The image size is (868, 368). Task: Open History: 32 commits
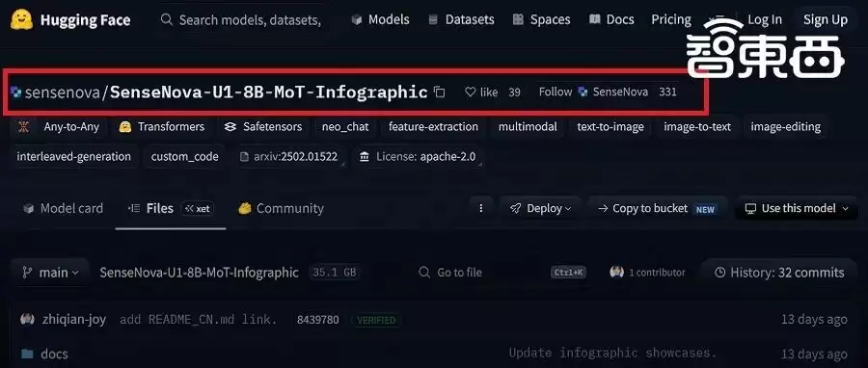click(x=780, y=273)
